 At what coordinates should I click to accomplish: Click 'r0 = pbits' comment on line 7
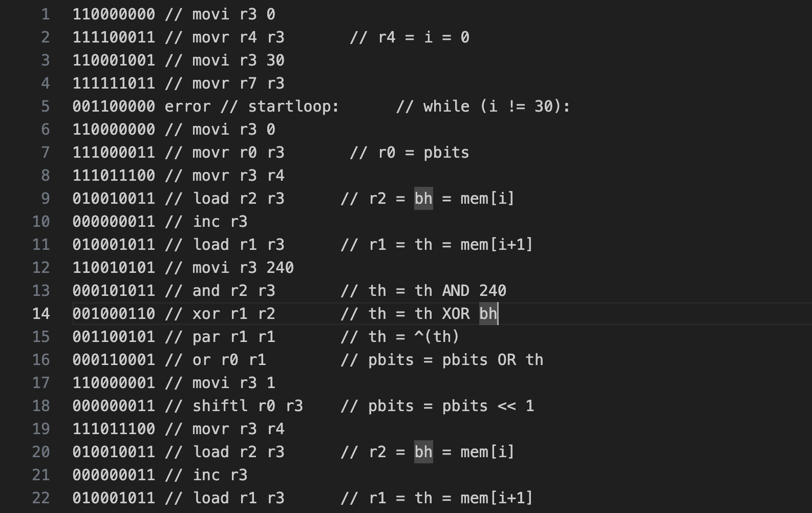[x=423, y=153]
